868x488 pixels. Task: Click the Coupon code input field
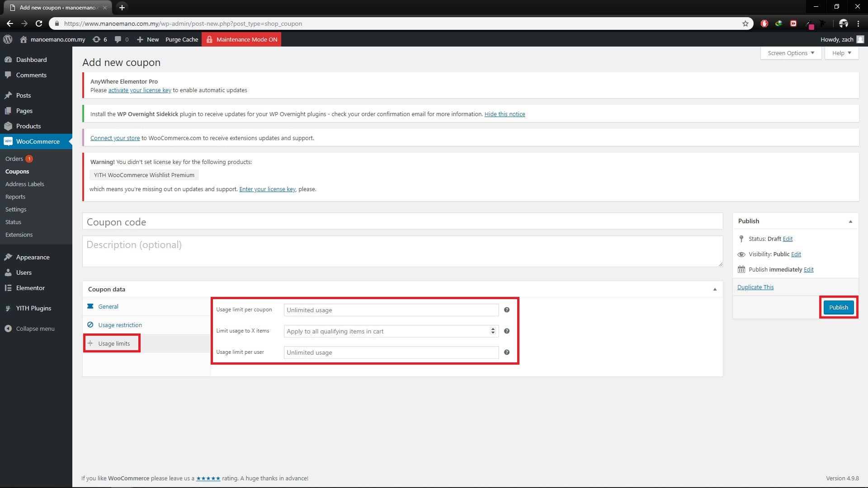tap(402, 222)
